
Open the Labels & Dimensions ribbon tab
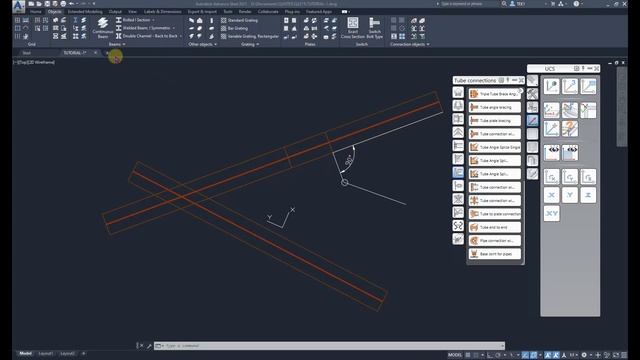(x=162, y=12)
